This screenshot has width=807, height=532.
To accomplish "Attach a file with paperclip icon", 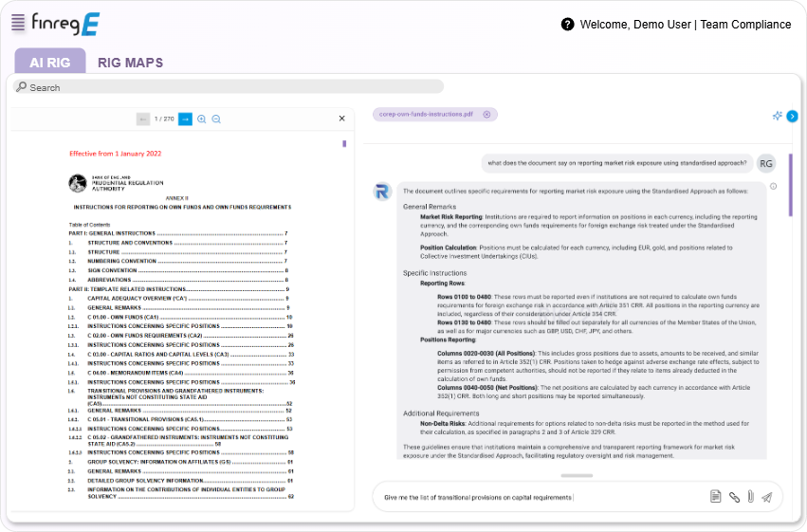I will pyautogui.click(x=749, y=497).
